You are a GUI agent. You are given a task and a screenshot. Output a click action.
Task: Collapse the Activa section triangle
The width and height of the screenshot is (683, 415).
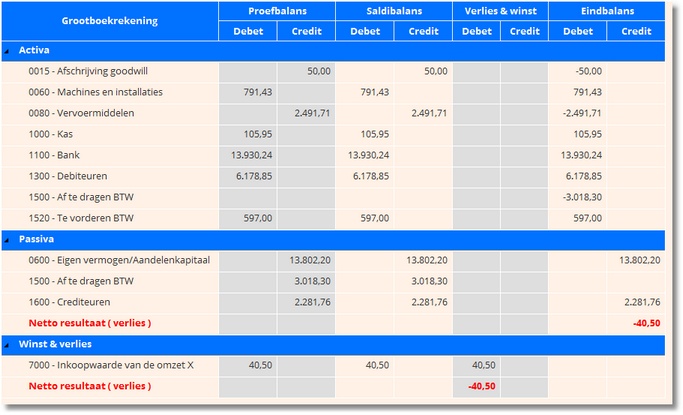click(x=8, y=50)
